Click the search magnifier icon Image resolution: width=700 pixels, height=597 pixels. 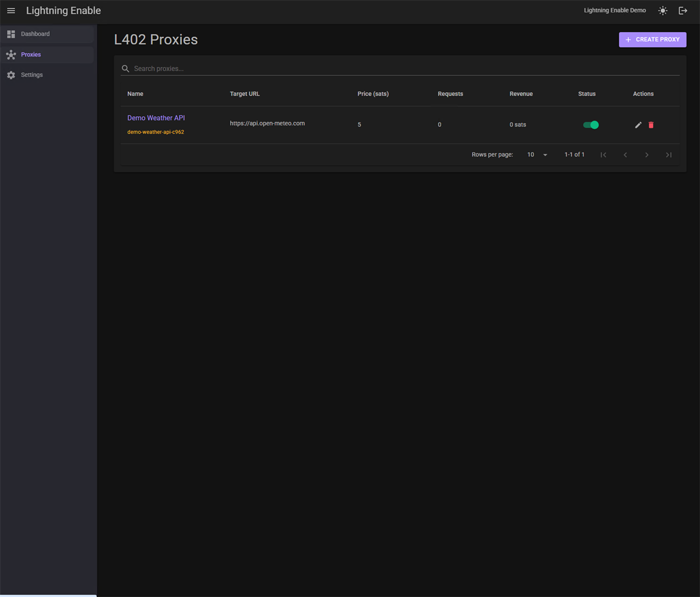coord(125,69)
